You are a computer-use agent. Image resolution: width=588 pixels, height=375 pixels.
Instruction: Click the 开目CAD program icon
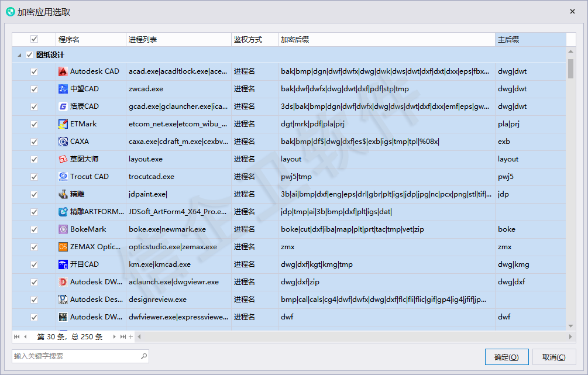point(63,264)
